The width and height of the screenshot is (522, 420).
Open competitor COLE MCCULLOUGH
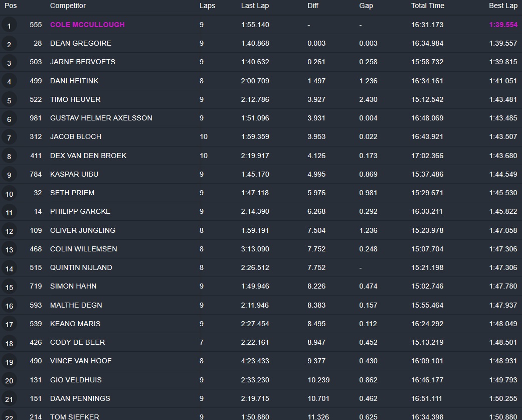[x=87, y=25]
